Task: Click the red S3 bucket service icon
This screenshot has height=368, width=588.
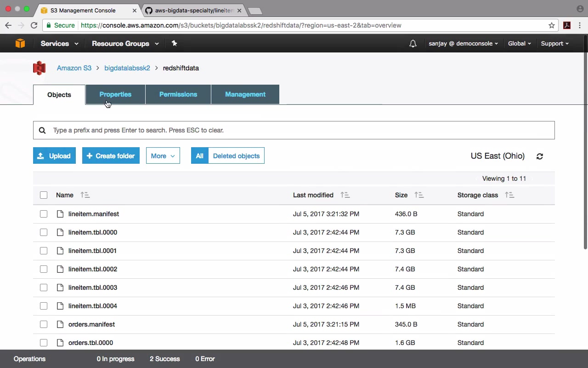Action: point(40,68)
